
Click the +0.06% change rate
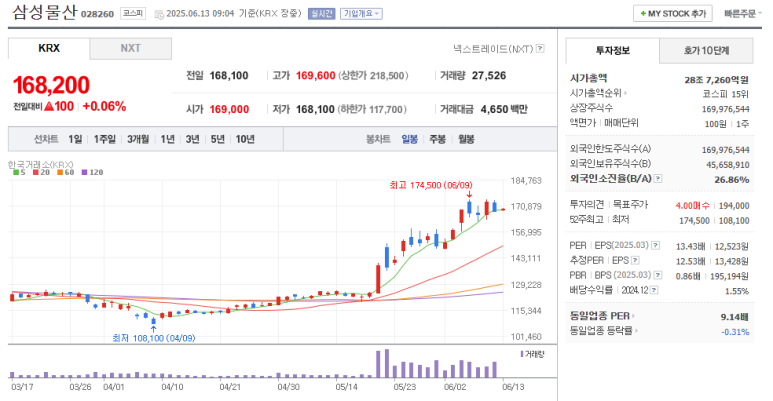[104, 106]
